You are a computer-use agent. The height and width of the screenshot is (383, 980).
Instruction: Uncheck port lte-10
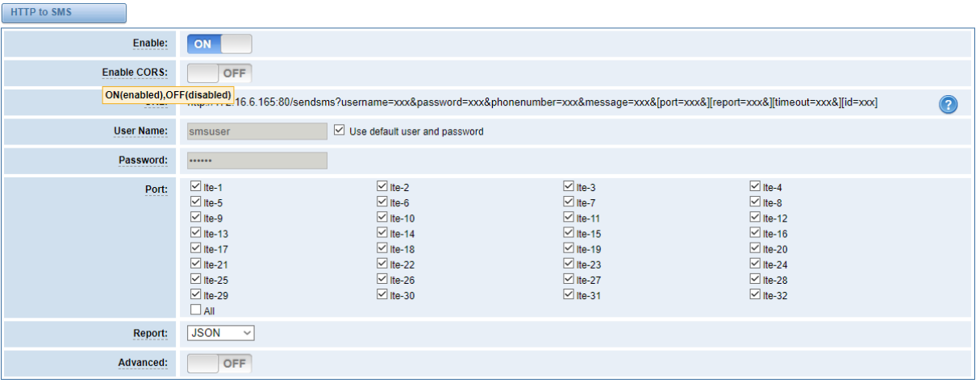click(x=382, y=217)
